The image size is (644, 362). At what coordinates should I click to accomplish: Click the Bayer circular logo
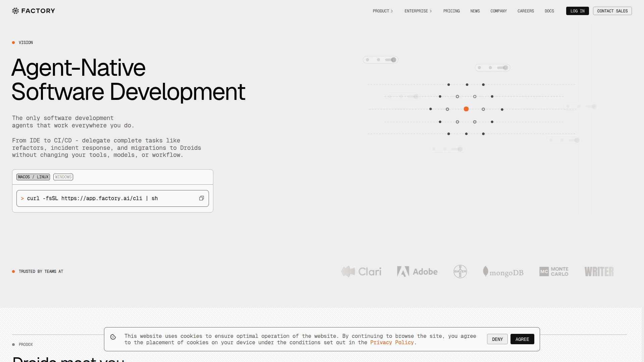tap(460, 271)
